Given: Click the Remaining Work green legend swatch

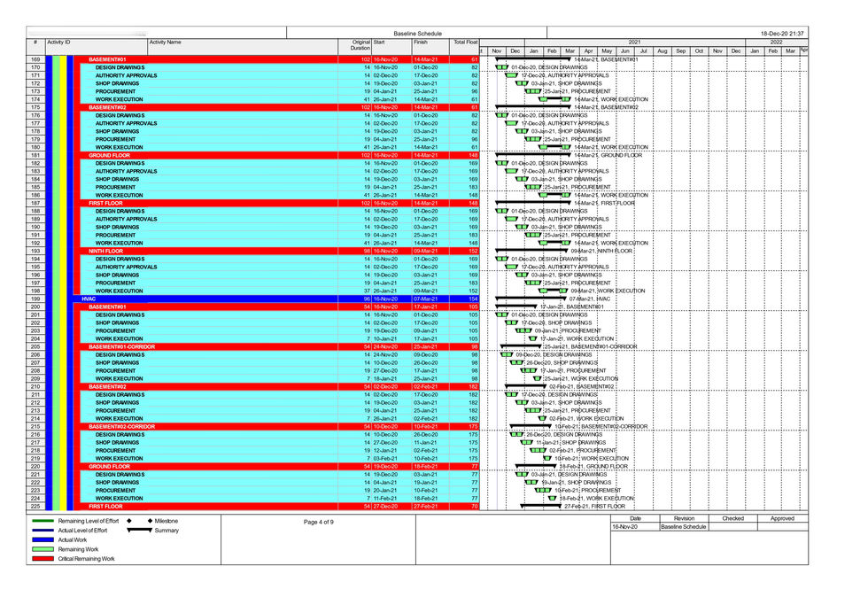Looking at the screenshot, I should (x=43, y=548).
